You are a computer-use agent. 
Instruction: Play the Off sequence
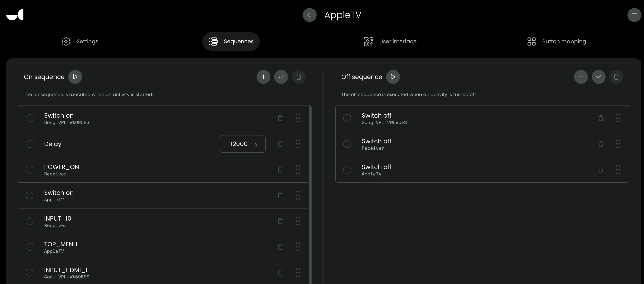393,77
